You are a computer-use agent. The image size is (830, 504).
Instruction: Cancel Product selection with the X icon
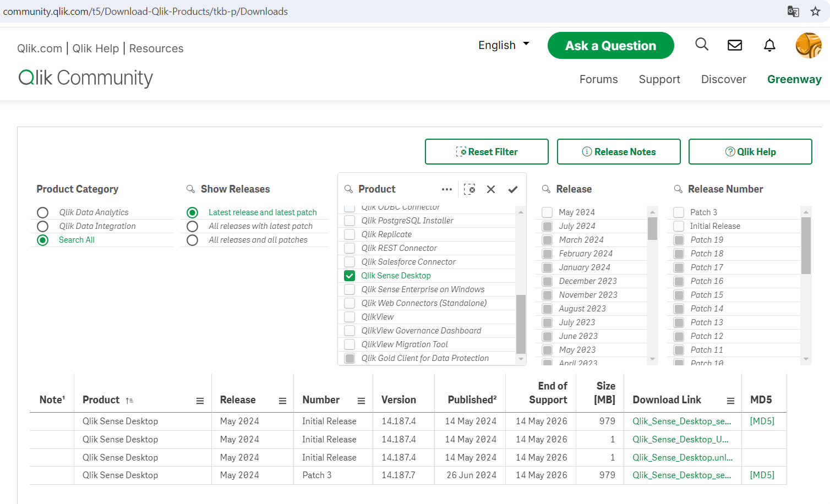point(491,189)
